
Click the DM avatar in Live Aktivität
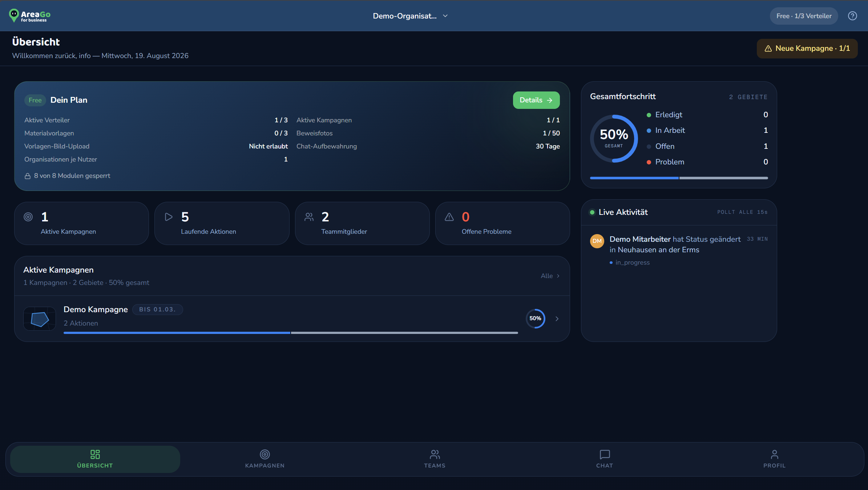(597, 241)
